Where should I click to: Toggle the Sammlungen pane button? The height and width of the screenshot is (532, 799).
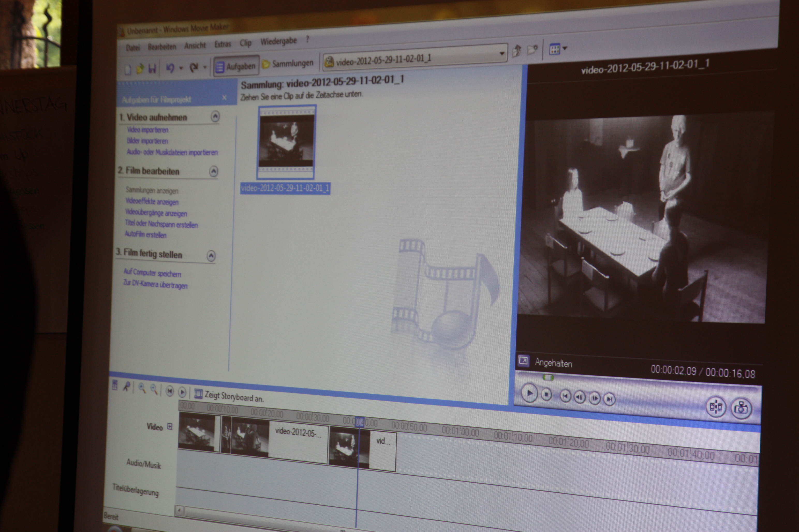click(x=288, y=63)
